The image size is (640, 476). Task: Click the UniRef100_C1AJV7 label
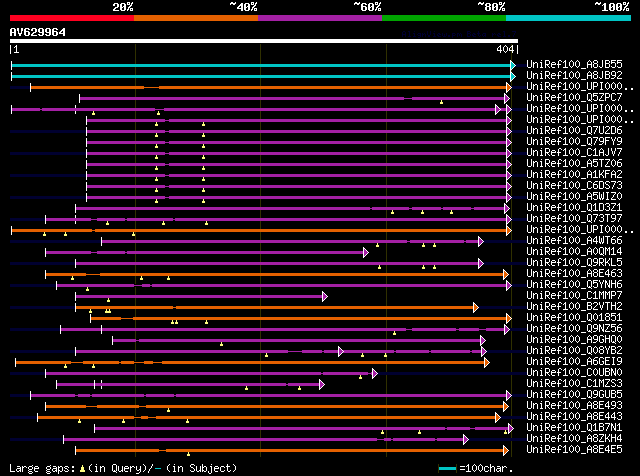click(574, 153)
